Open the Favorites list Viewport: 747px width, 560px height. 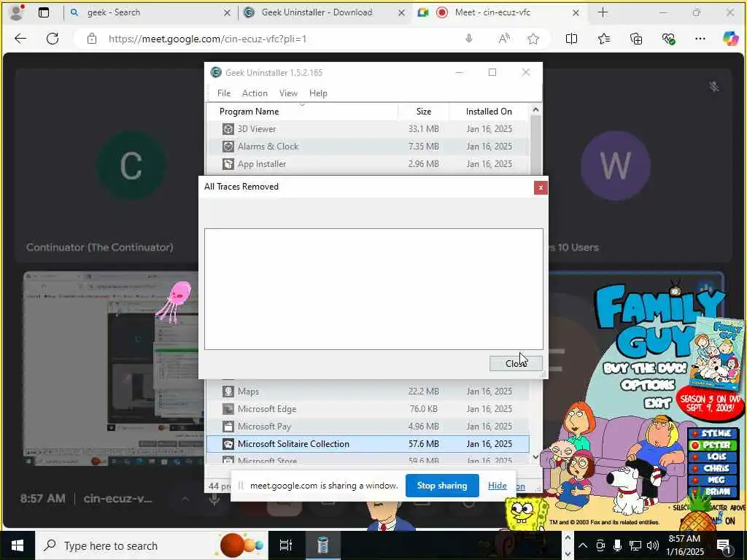(603, 39)
